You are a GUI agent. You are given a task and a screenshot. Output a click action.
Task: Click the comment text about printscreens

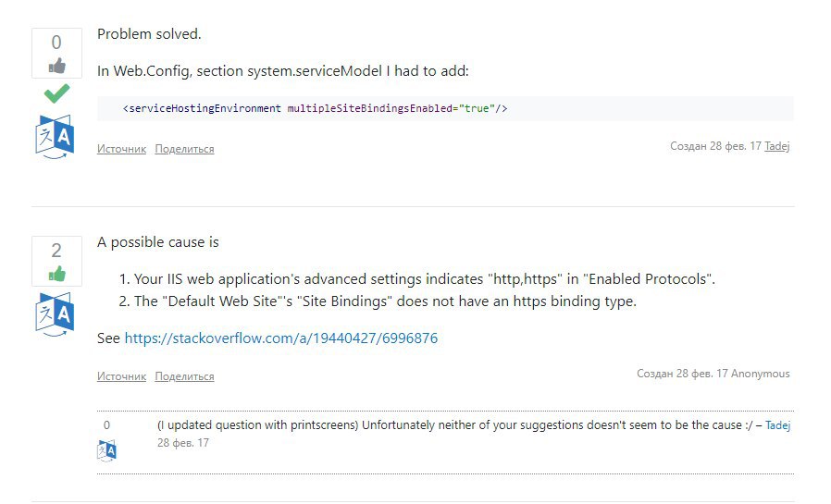pyautogui.click(x=454, y=425)
